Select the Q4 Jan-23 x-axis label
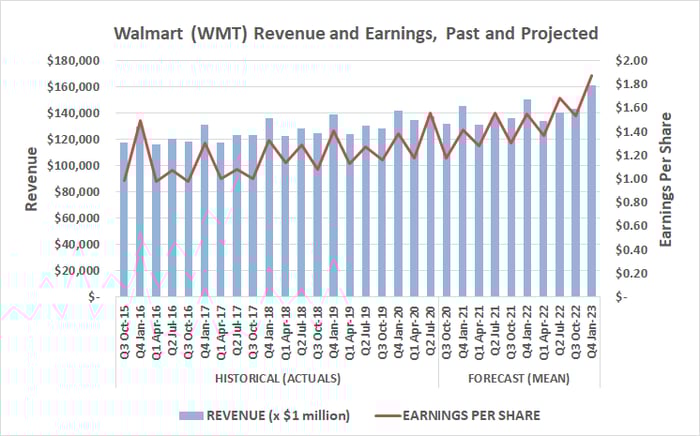This screenshot has height=436, width=700. point(591,332)
